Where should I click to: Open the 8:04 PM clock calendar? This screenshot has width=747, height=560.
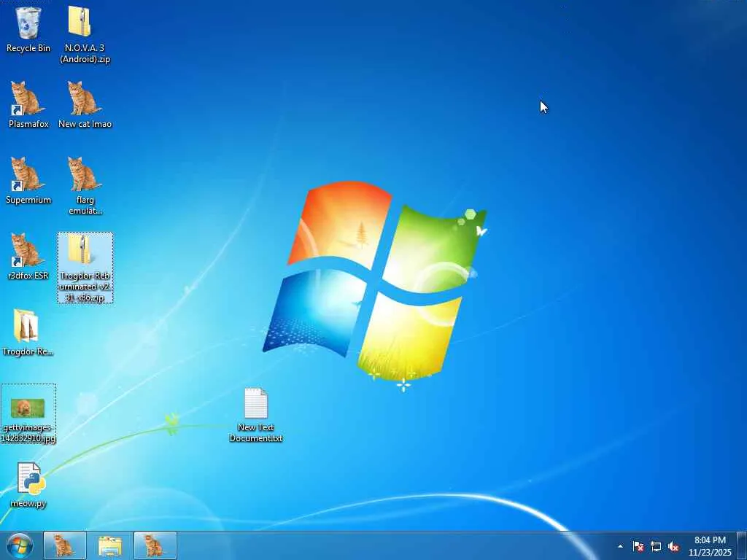pyautogui.click(x=709, y=546)
